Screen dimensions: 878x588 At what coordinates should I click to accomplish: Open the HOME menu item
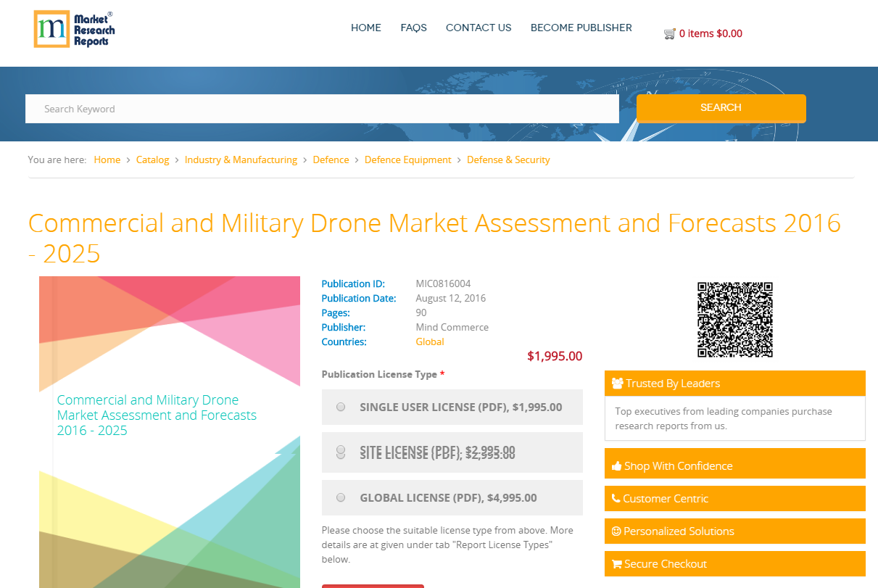[365, 28]
